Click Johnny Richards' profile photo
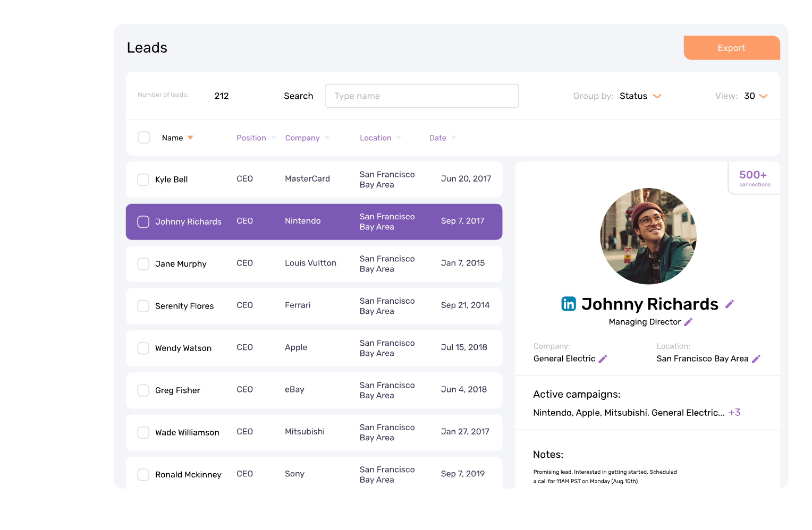This screenshot has height=530, width=812. pos(648,236)
